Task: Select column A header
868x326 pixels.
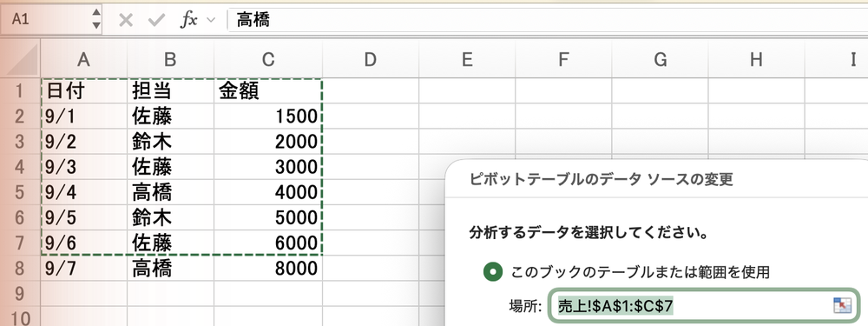Action: tap(83, 59)
